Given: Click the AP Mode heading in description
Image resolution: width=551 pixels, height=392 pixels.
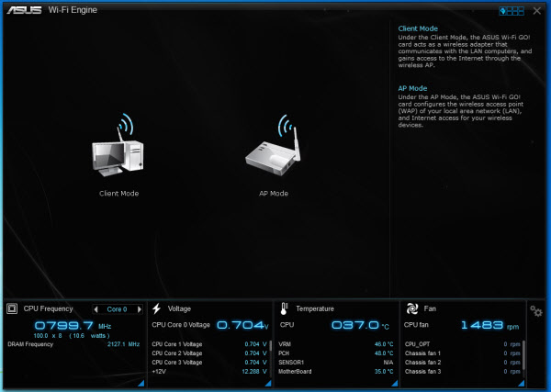Looking at the screenshot, I should tap(412, 88).
